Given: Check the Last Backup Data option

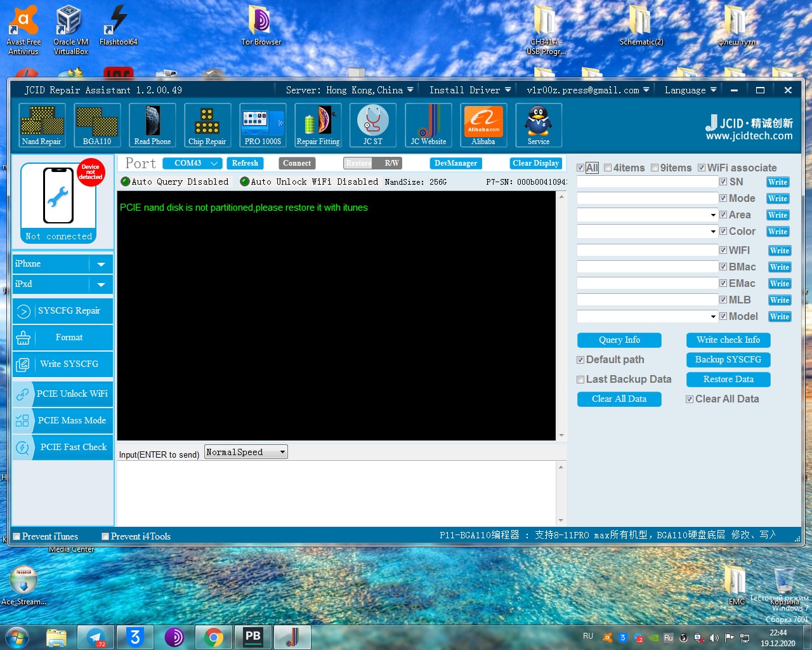Looking at the screenshot, I should [580, 380].
